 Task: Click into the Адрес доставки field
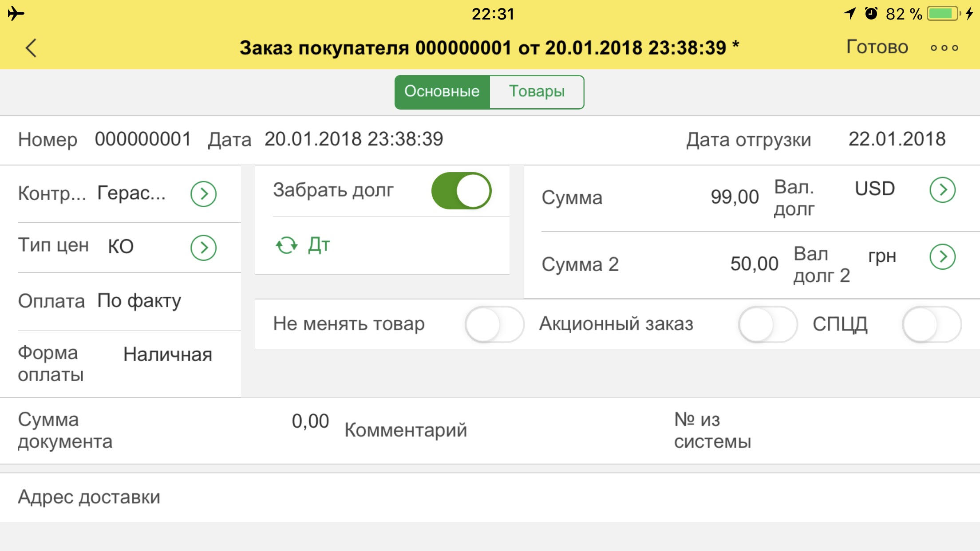coord(490,497)
